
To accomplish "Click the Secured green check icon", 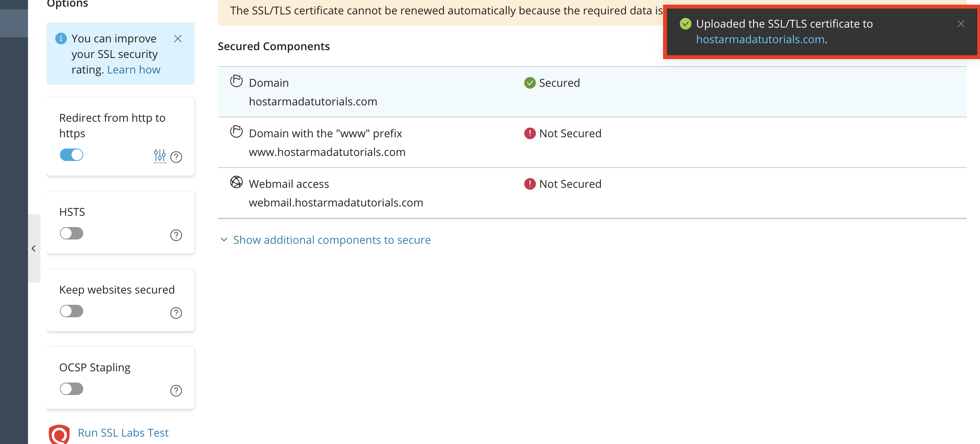I will [529, 82].
